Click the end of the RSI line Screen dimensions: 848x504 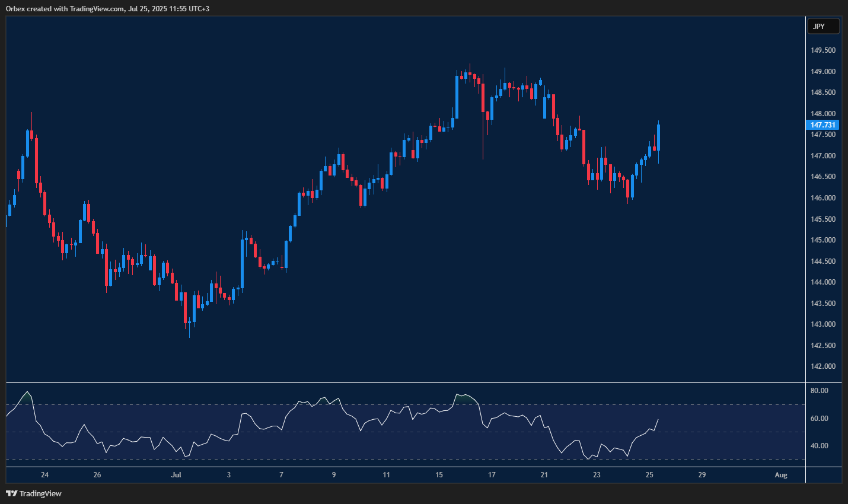(658, 420)
